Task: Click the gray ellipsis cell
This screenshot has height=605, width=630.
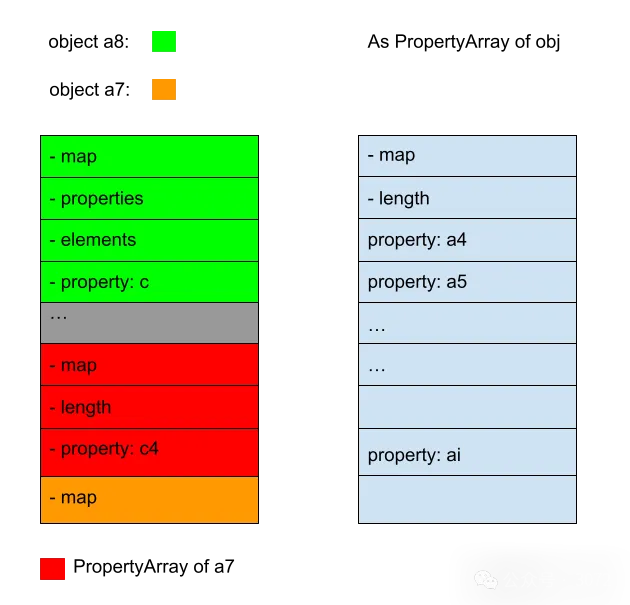Action: 149,323
